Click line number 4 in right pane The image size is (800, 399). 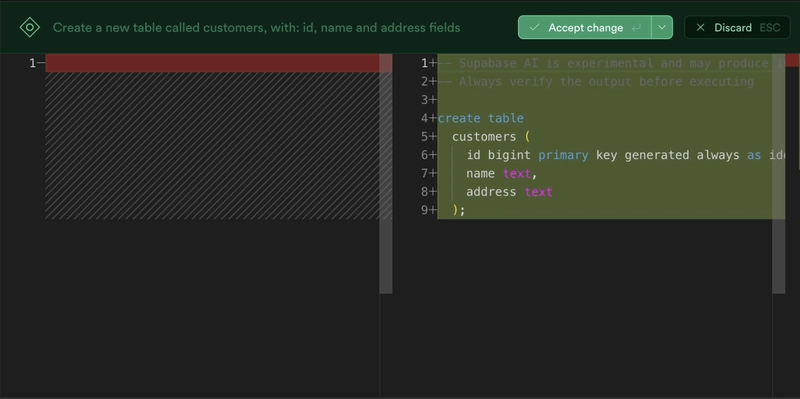[x=424, y=118]
